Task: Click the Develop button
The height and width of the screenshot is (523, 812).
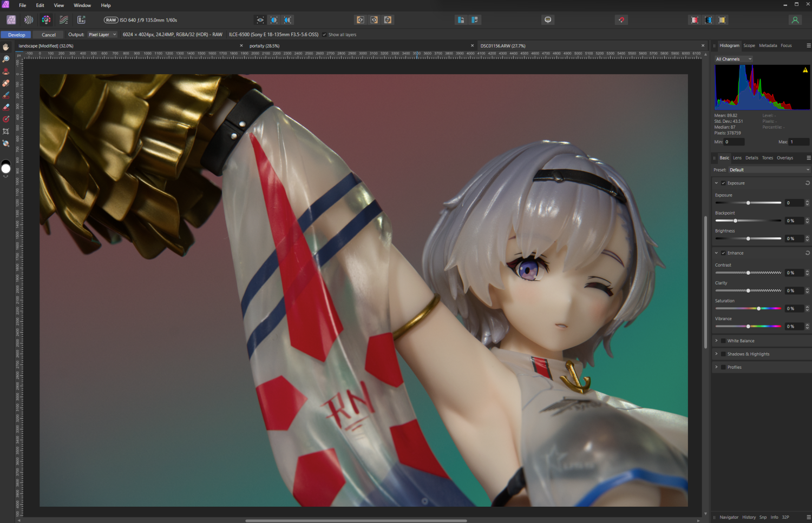Action: (15, 34)
